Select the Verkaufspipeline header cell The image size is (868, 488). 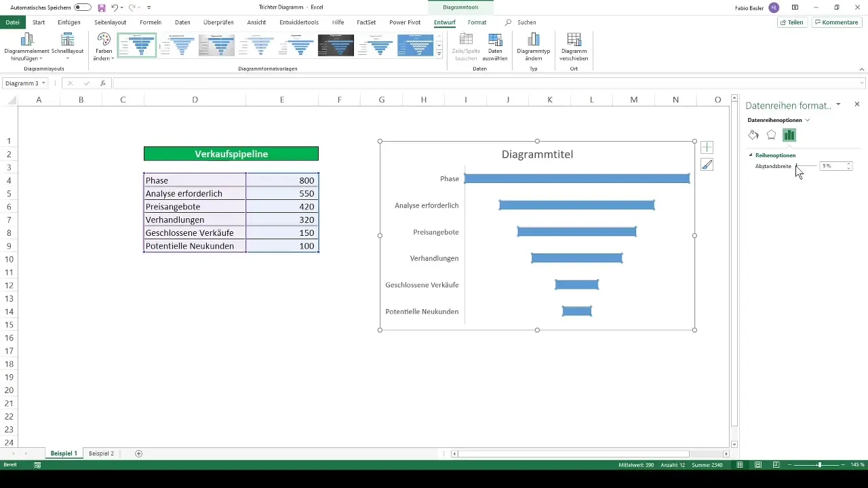point(231,154)
